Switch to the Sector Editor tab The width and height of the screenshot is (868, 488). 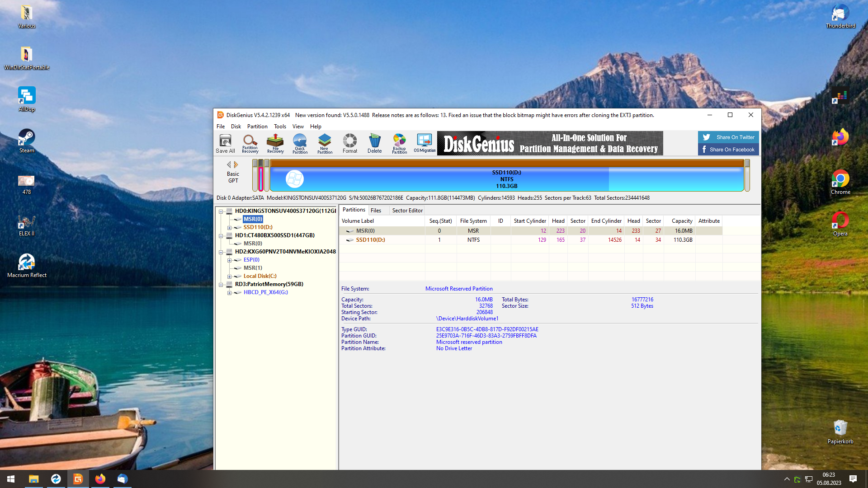pyautogui.click(x=407, y=211)
